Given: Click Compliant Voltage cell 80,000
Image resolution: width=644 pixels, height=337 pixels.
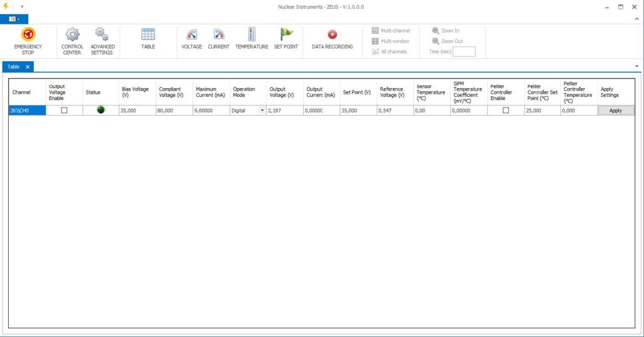Looking at the screenshot, I should pos(174,111).
